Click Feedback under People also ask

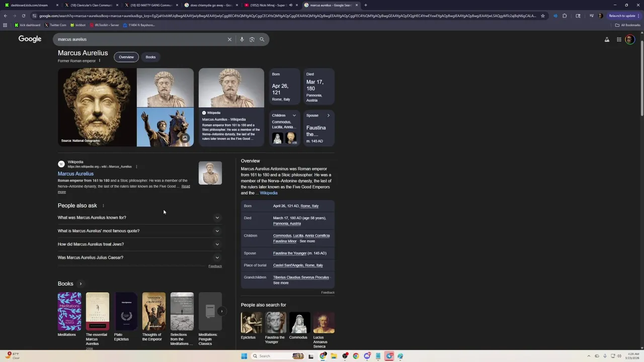(215, 266)
